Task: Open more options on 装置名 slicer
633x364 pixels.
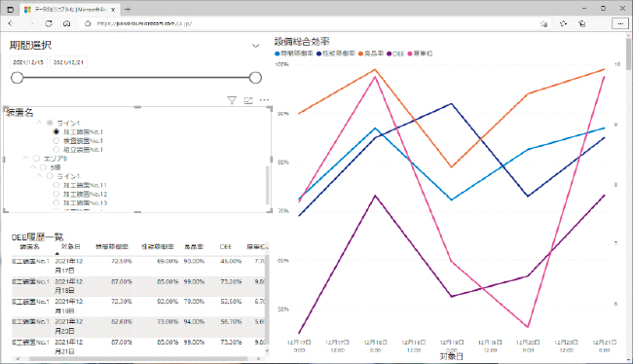Action: point(265,100)
